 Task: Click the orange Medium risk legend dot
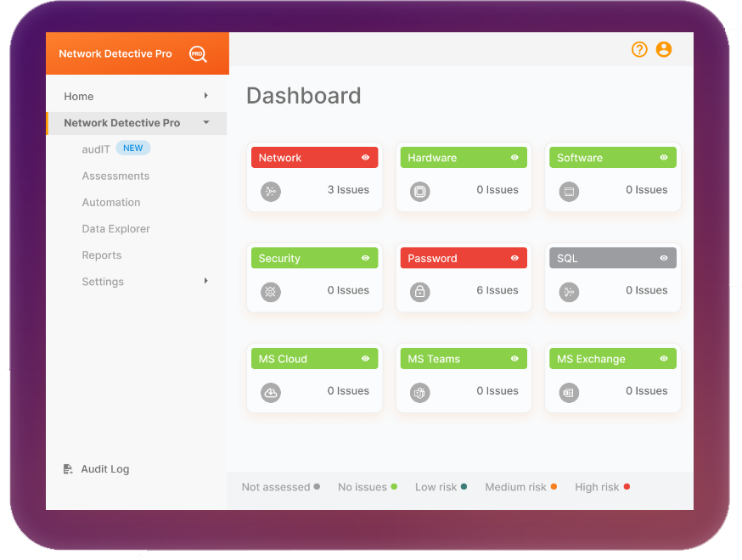point(554,487)
